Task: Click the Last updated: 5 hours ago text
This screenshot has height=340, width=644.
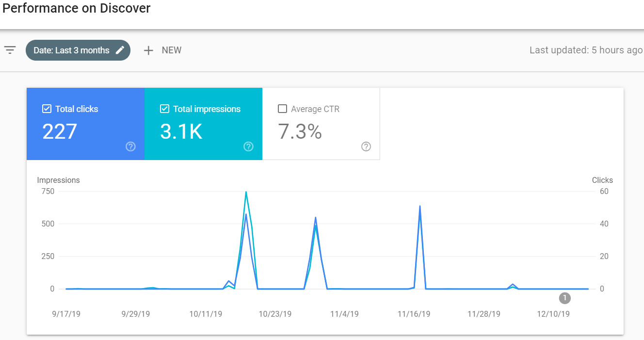Action: (586, 50)
